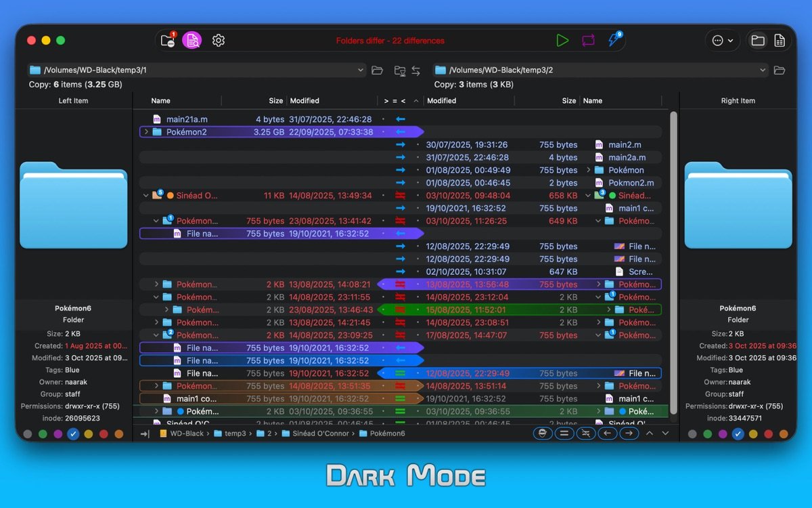
Task: Select the green tag color in right panel
Action: pos(708,434)
